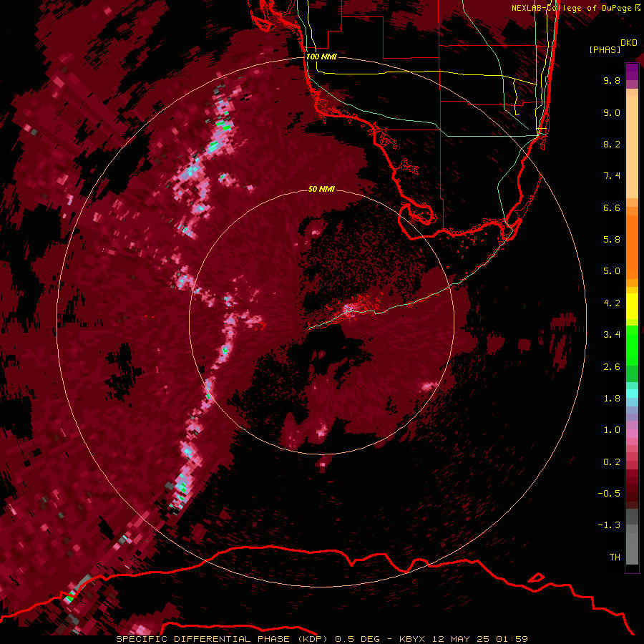Click the yellow segment of the color bar
Image resolution: width=644 pixels, height=644 pixels.
[632, 306]
